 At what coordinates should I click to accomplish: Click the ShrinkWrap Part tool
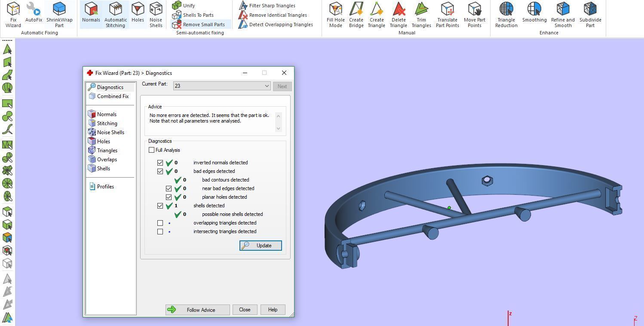click(x=59, y=15)
